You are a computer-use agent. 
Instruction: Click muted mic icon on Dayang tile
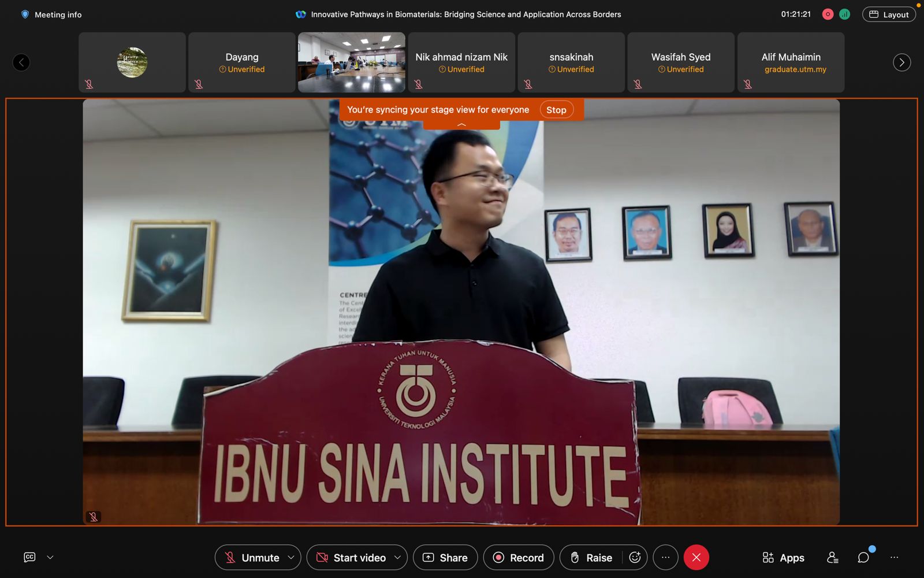click(x=199, y=84)
